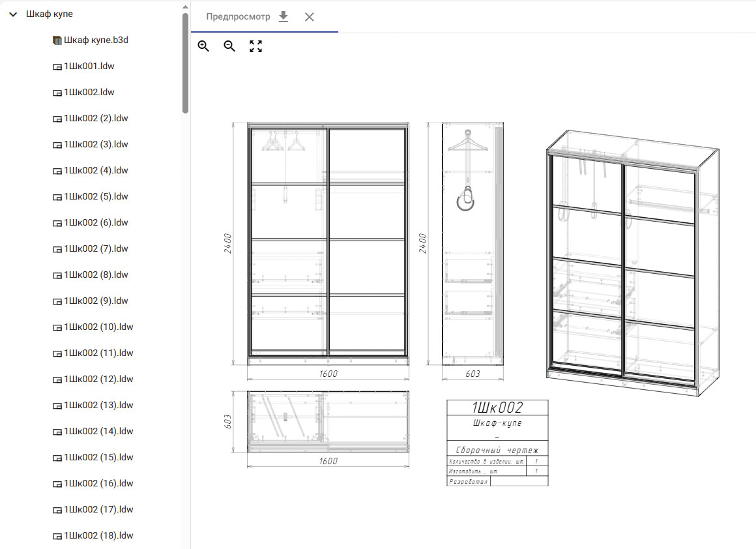Select file 1Шк002 (5).ldw
The height and width of the screenshot is (549, 756).
click(x=96, y=196)
